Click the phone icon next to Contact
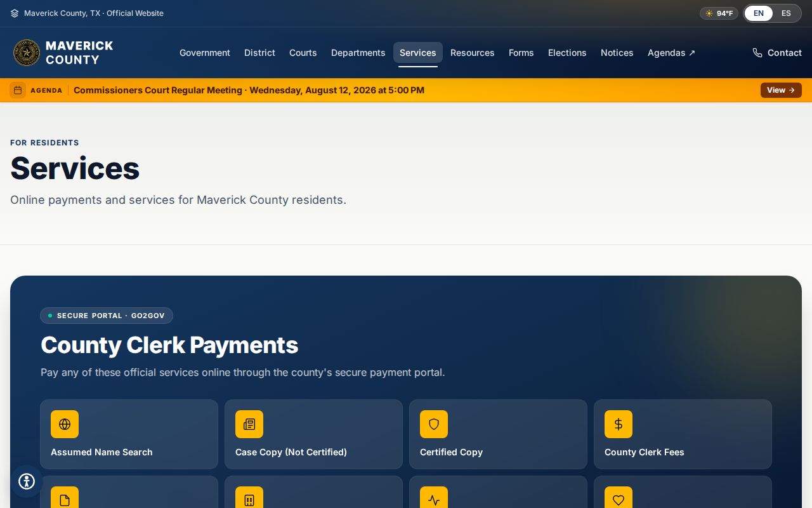812x508 pixels. click(x=757, y=53)
